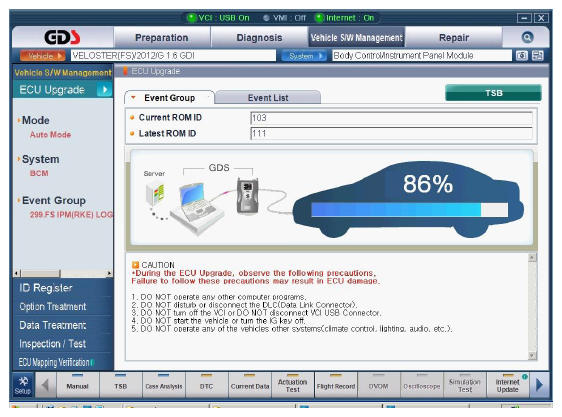
Task: Open Internet Update from bottom toolbar
Action: pyautogui.click(x=508, y=385)
